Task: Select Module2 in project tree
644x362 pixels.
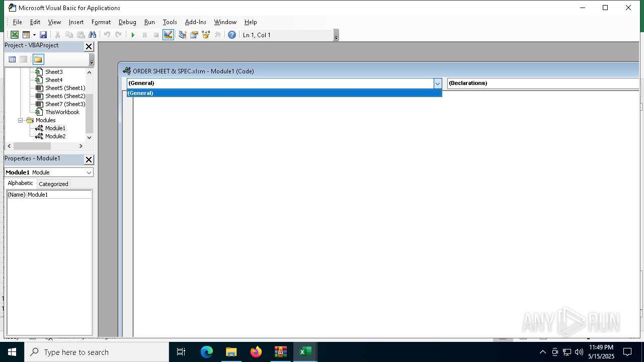Action: click(x=55, y=136)
